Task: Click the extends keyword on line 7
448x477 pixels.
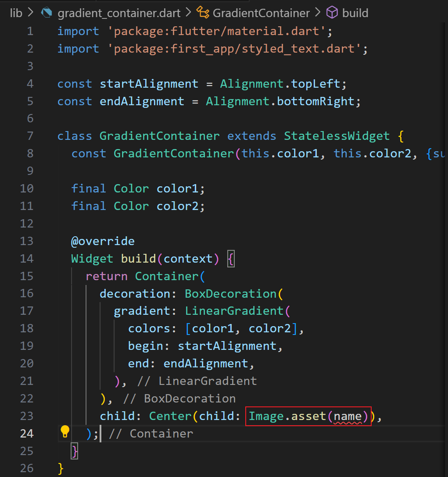Action: point(251,136)
